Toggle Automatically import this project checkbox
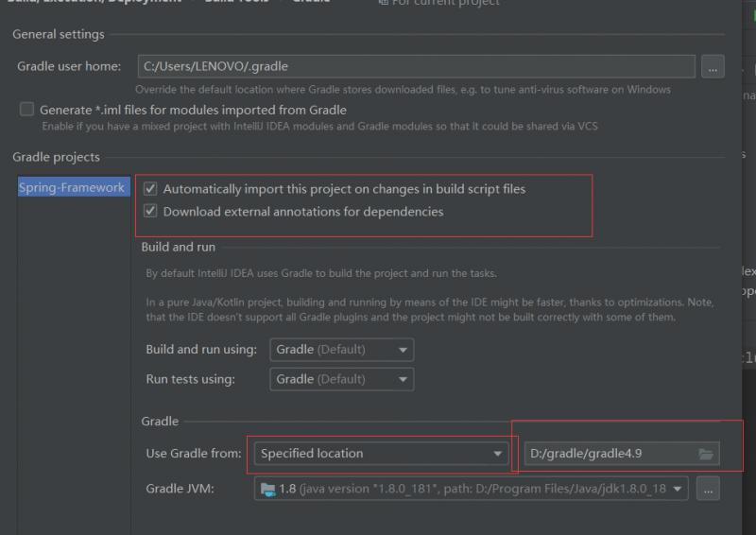 click(150, 189)
